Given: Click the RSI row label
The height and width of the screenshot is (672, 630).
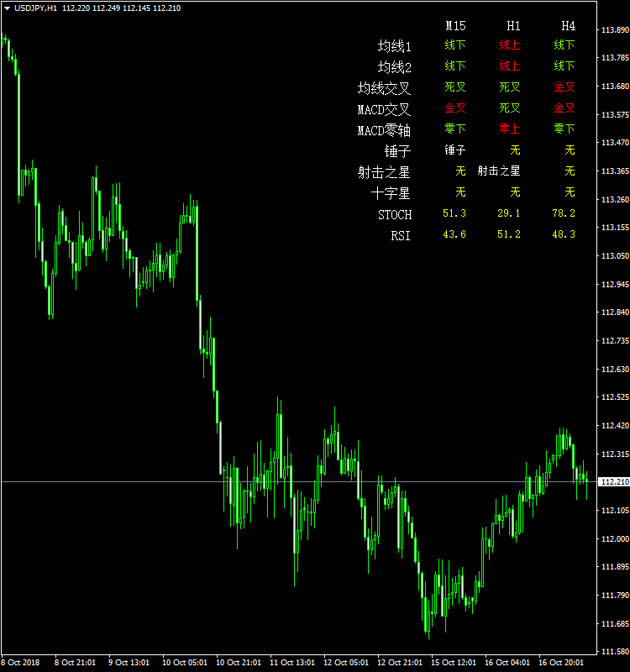Looking at the screenshot, I should tap(401, 235).
